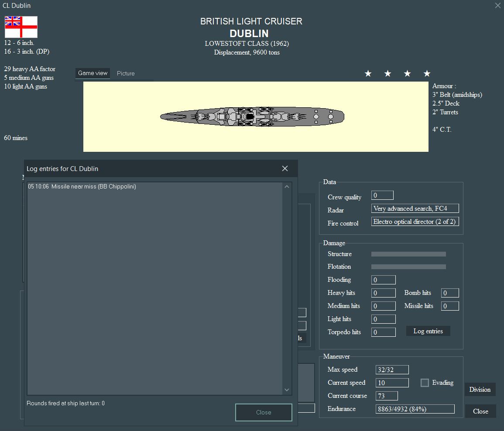
Task: Click the '5 medium AA guns' text
Action: click(x=29, y=78)
